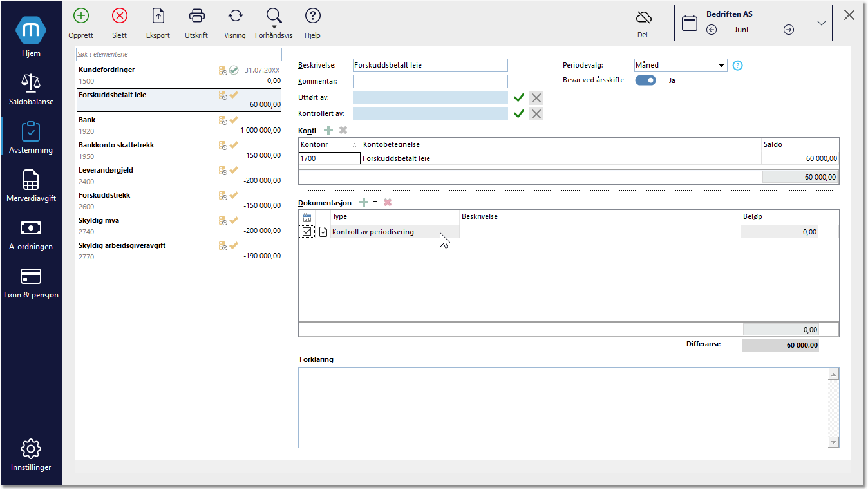The height and width of the screenshot is (490, 868).
Task: Click inside the Forklaring text area
Action: 563,407
